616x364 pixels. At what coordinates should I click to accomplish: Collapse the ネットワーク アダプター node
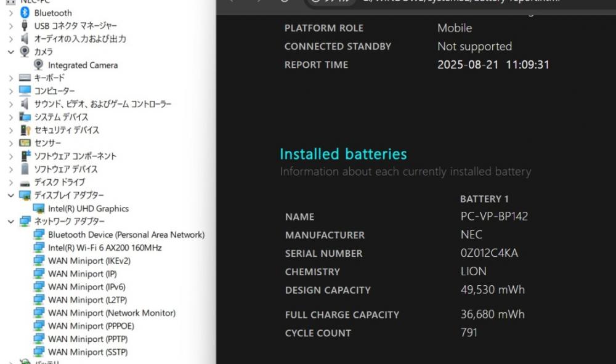click(x=11, y=222)
